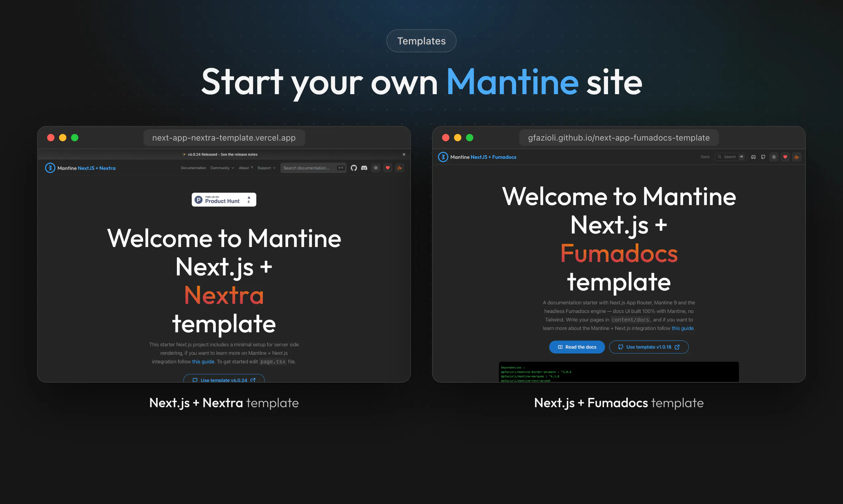Focus Search box in Fumadocs header
Viewport: 843px width, 504px height.
coord(730,157)
